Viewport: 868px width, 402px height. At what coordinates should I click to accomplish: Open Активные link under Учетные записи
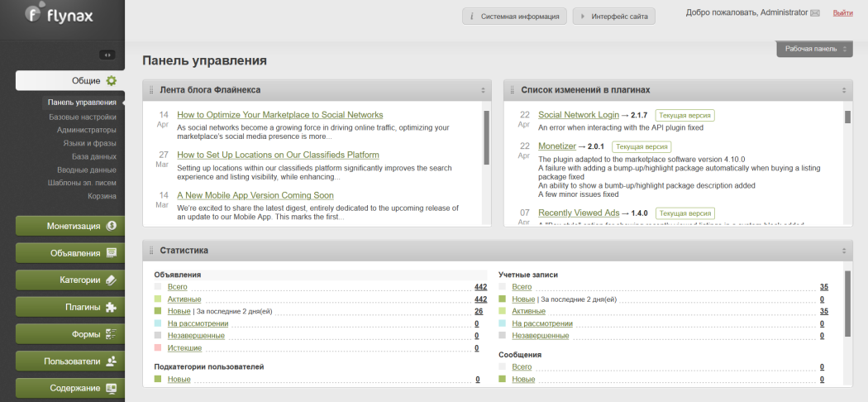[x=529, y=311]
